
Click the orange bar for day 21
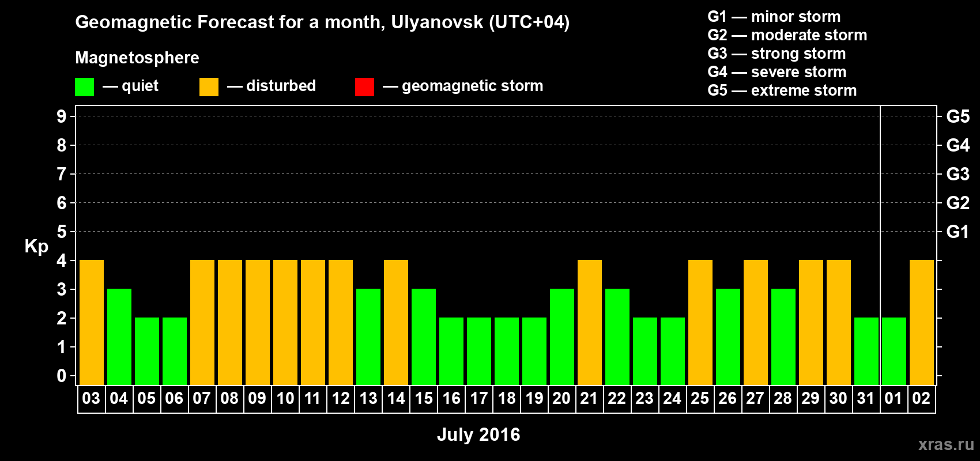(x=590, y=323)
